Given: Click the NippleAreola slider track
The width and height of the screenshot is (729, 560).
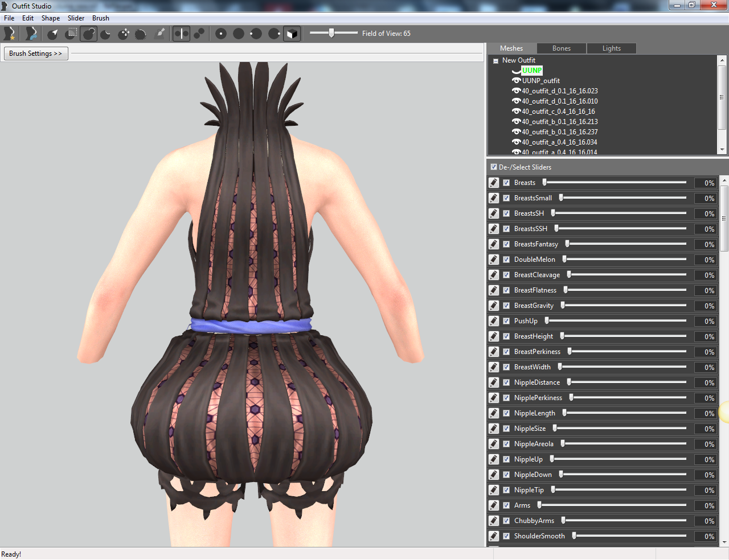Looking at the screenshot, I should coord(623,444).
